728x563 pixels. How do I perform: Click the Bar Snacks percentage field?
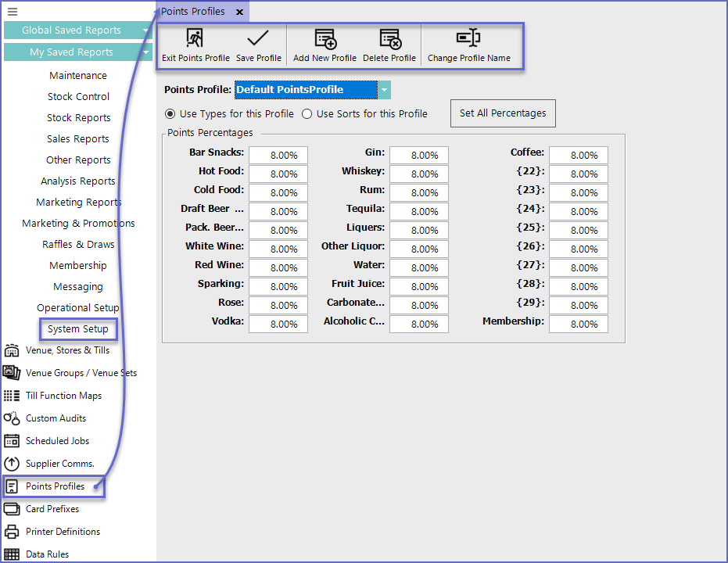point(278,156)
